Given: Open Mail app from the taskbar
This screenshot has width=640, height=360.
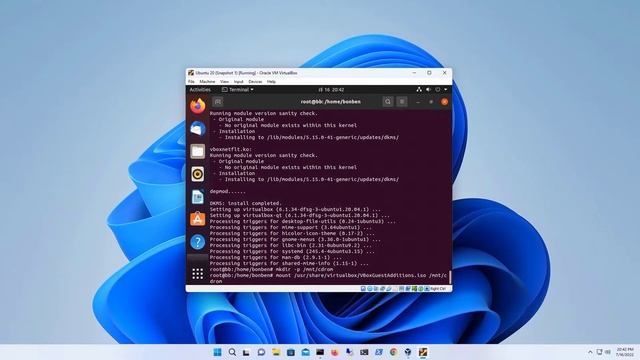Looking at the screenshot, I should click(x=305, y=352).
